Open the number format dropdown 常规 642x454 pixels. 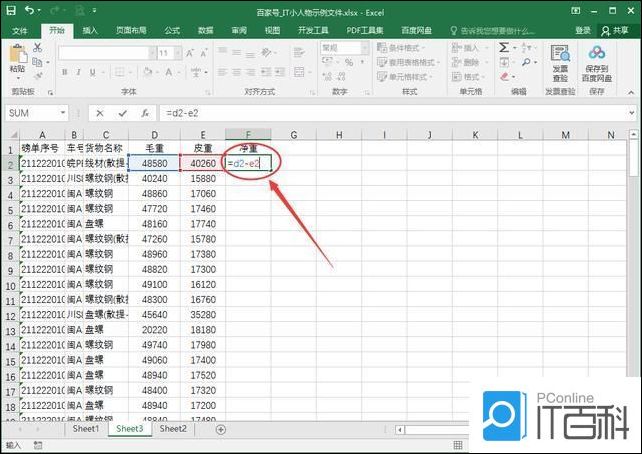click(366, 47)
